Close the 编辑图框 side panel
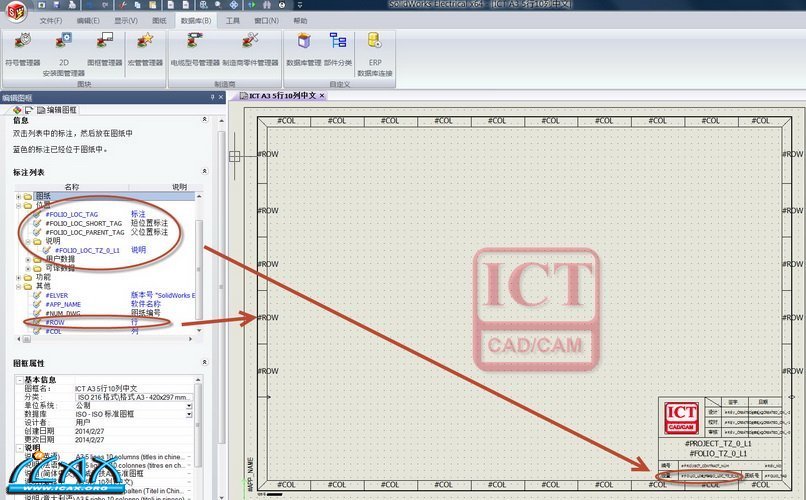Viewport: 806px width, 500px height. click(221, 97)
